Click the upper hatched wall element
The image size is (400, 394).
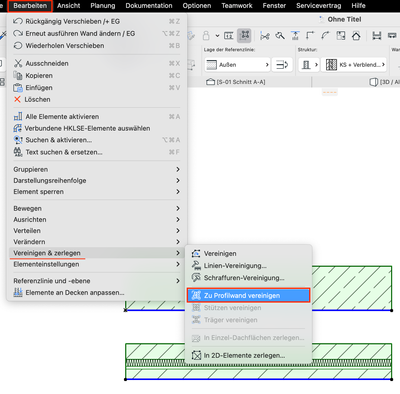[352, 288]
